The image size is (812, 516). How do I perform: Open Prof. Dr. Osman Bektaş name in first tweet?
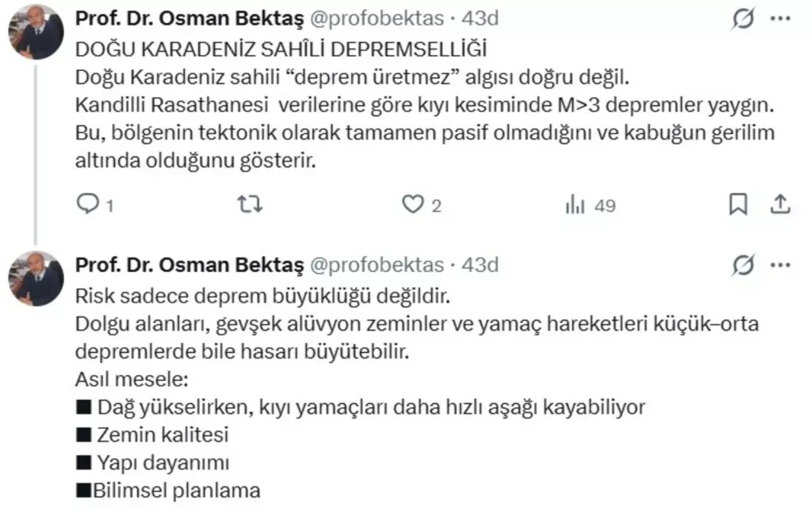coord(190,19)
